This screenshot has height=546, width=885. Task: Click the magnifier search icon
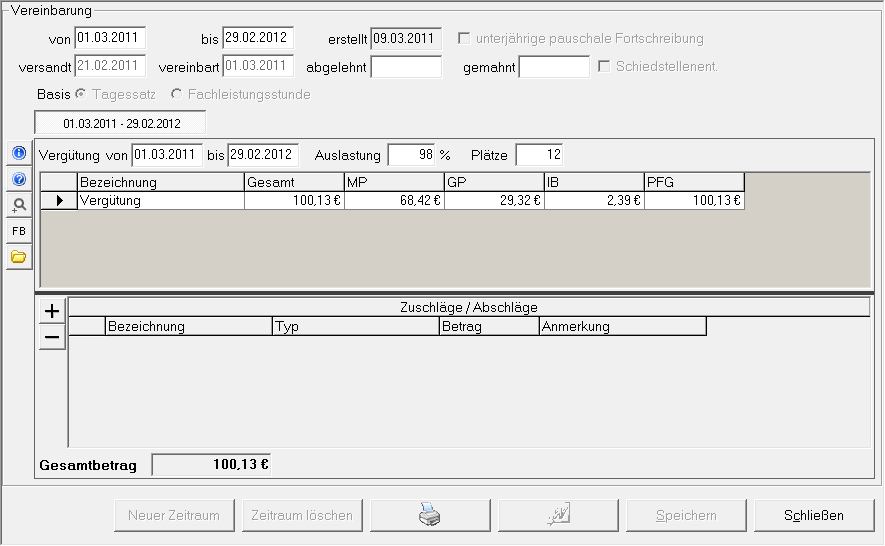coord(18,205)
